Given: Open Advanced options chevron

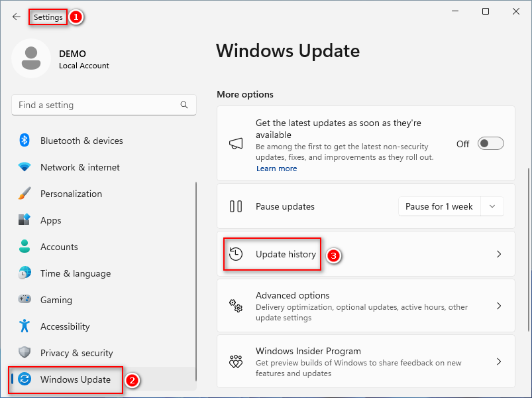Looking at the screenshot, I should pos(499,306).
